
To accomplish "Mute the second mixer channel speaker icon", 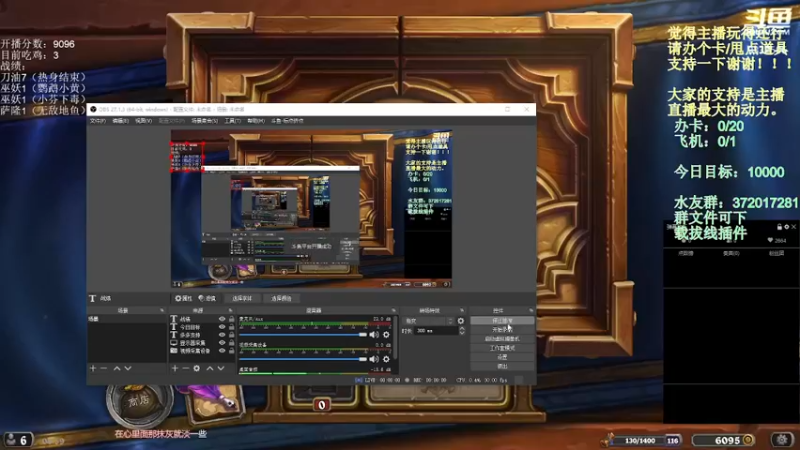I will coord(374,359).
